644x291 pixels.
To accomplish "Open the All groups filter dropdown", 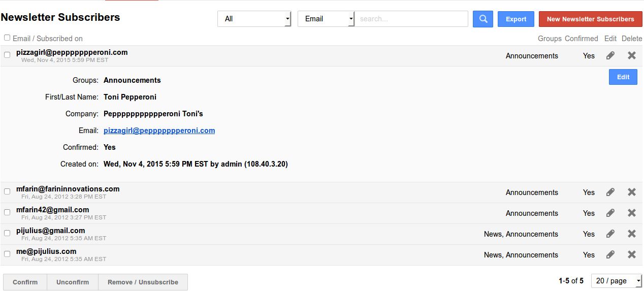I will [254, 19].
